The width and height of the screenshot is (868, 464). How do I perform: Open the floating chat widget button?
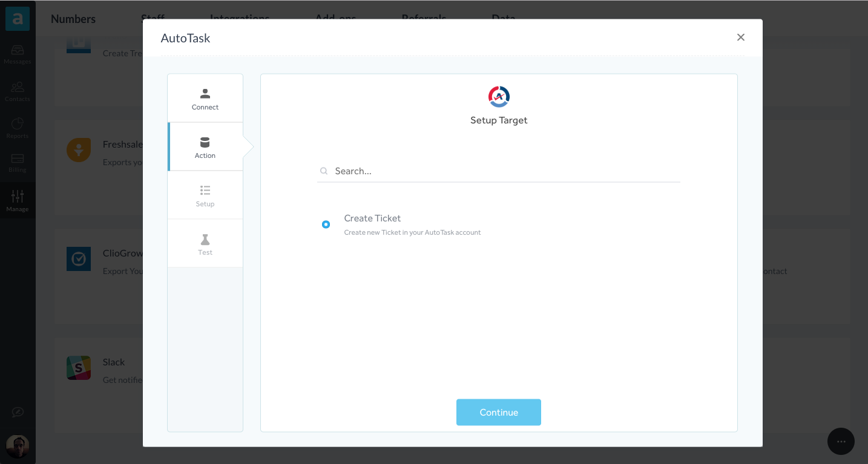point(841,441)
